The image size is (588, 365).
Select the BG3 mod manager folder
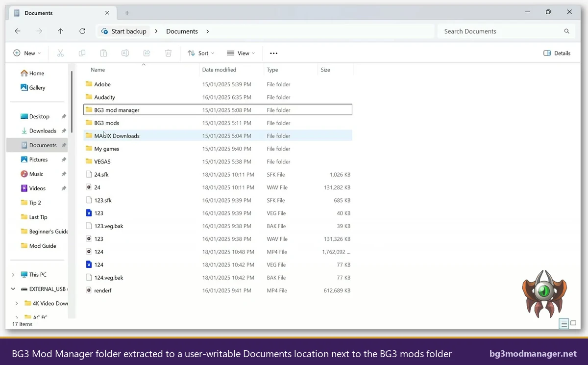pyautogui.click(x=218, y=110)
